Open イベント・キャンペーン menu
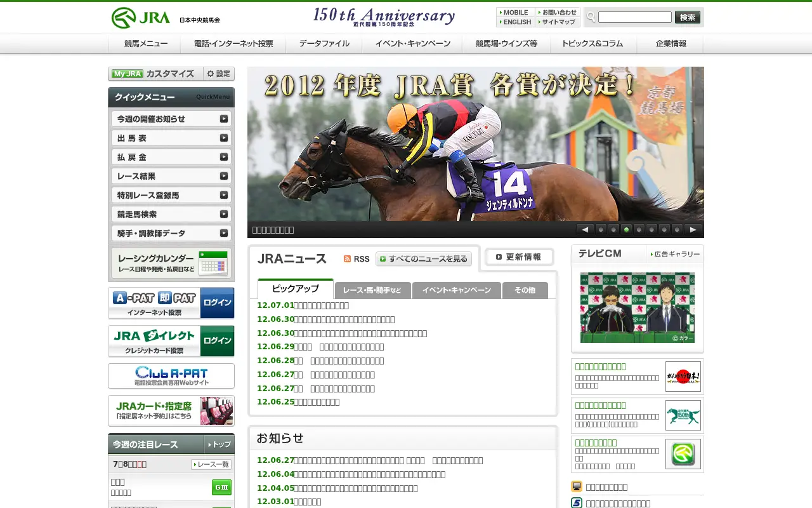This screenshot has height=508, width=812. tap(412, 44)
